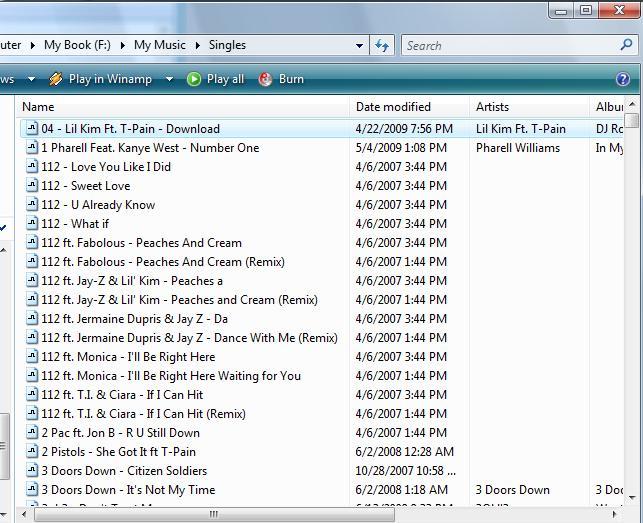Expand breadcrumb arrow after My Music
Viewport: 643px width, 523px height.
click(198, 45)
